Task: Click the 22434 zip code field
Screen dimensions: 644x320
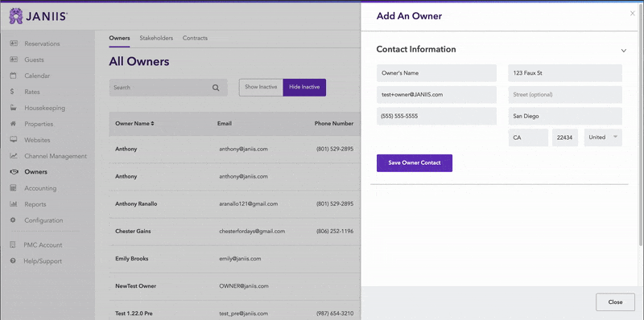Action: [565, 137]
